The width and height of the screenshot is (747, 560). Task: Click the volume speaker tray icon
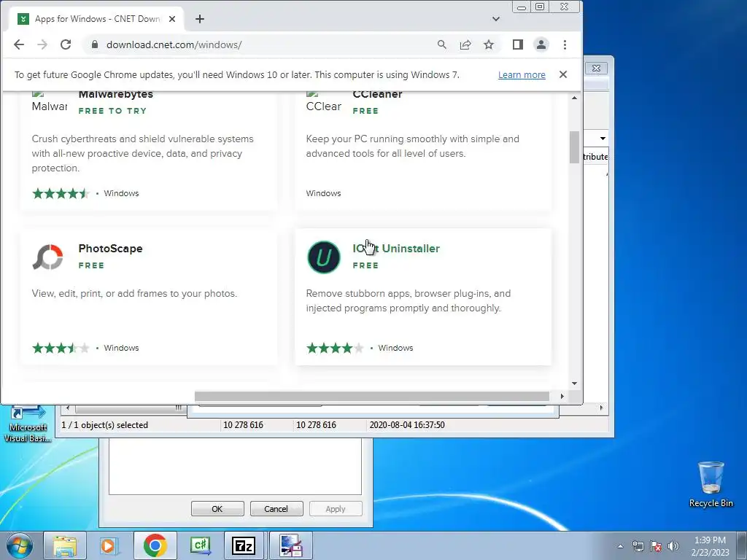point(673,546)
